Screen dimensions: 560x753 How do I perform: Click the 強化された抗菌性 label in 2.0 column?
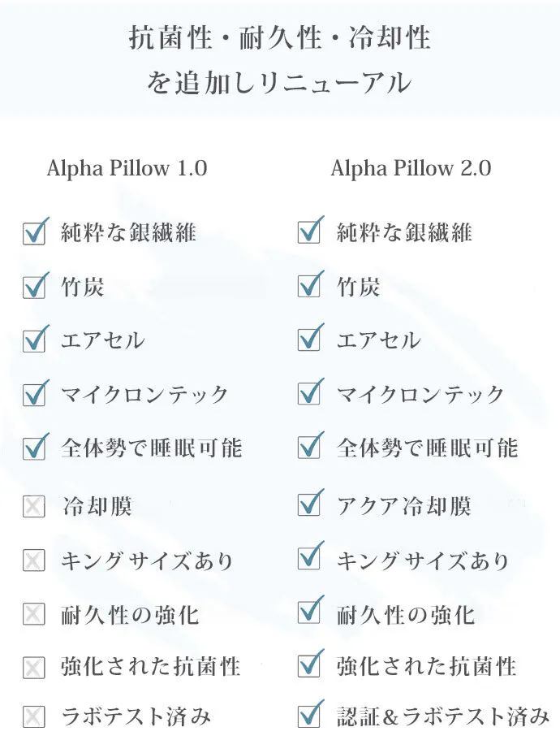(426, 667)
